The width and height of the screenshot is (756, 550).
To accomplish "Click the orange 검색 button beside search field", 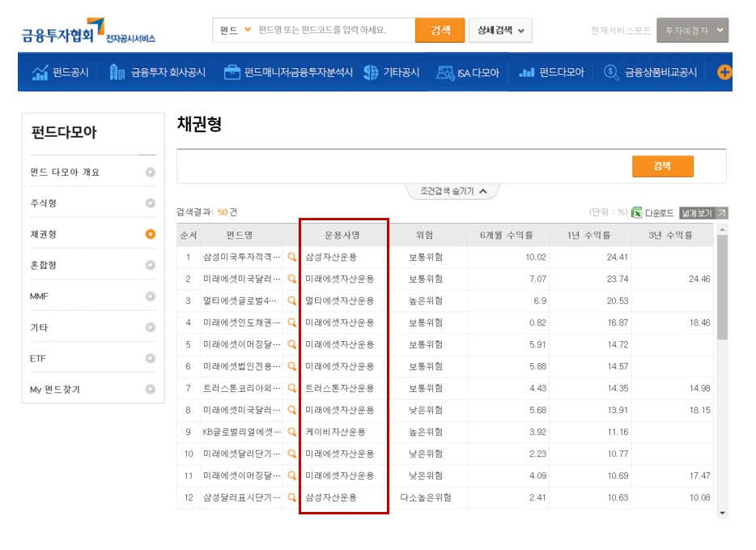I will click(440, 31).
